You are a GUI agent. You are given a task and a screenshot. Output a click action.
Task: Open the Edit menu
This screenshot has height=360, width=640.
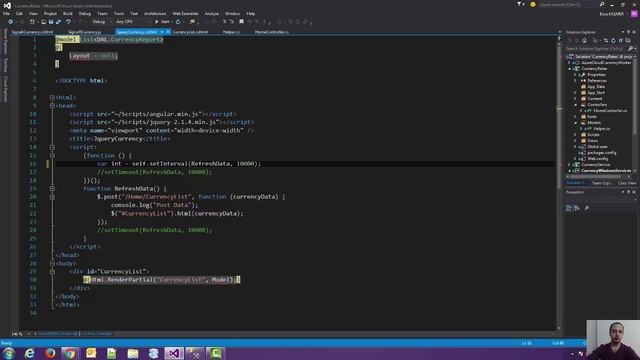[x=19, y=13]
